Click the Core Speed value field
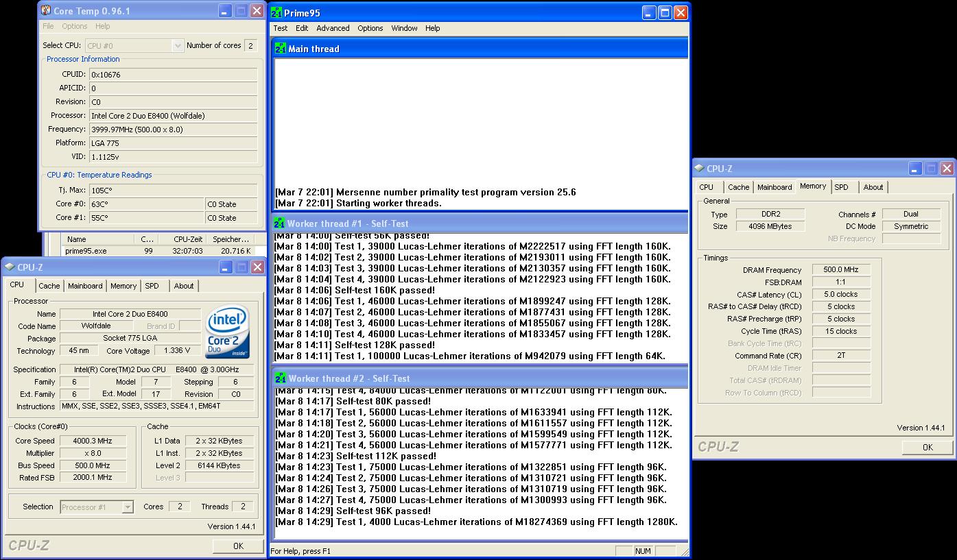This screenshot has height=560, width=957. [x=94, y=441]
